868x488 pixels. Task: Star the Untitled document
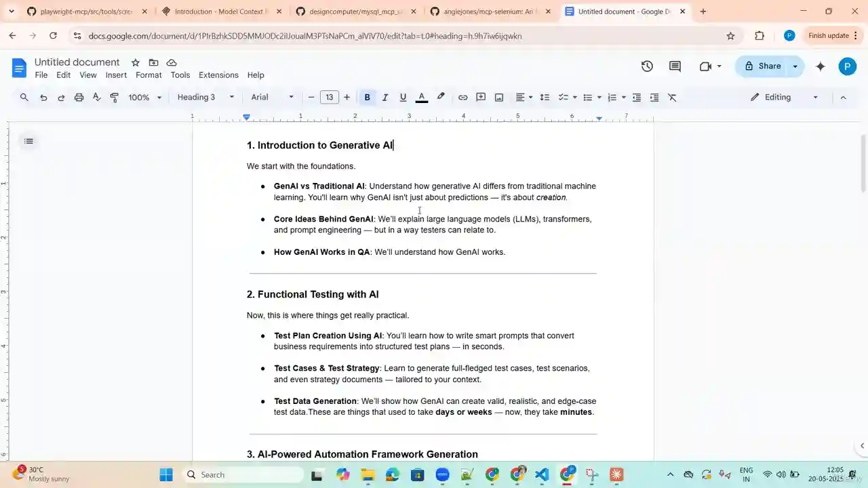click(135, 62)
